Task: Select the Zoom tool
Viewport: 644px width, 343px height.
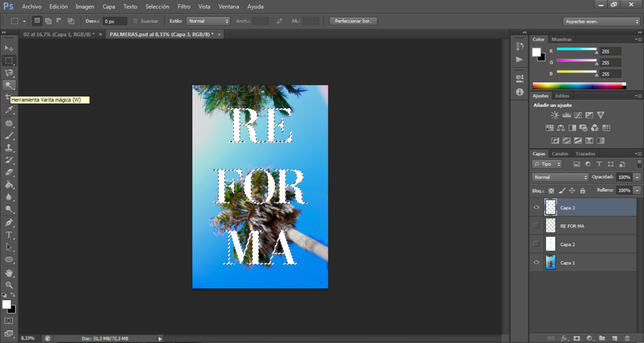Action: coord(9,285)
